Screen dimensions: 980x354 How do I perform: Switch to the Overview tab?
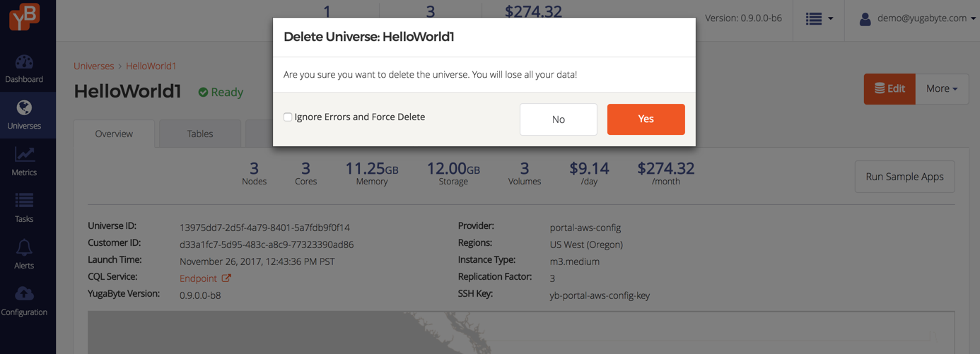[114, 134]
